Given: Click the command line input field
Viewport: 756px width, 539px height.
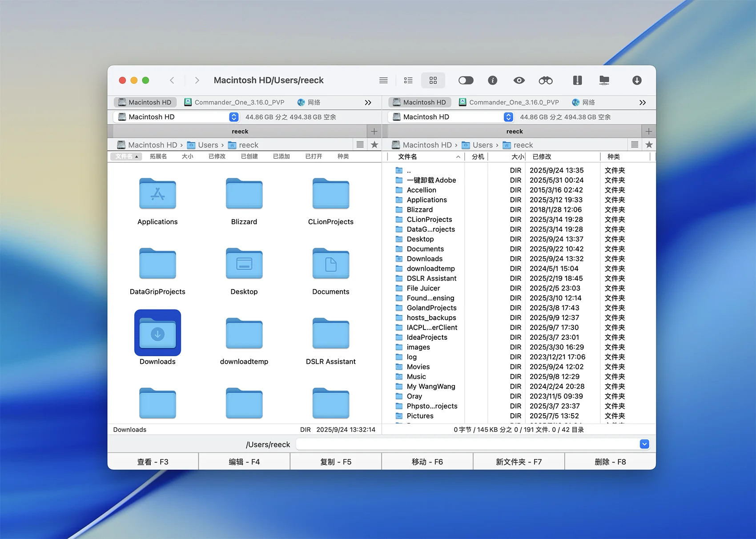Looking at the screenshot, I should tap(467, 444).
